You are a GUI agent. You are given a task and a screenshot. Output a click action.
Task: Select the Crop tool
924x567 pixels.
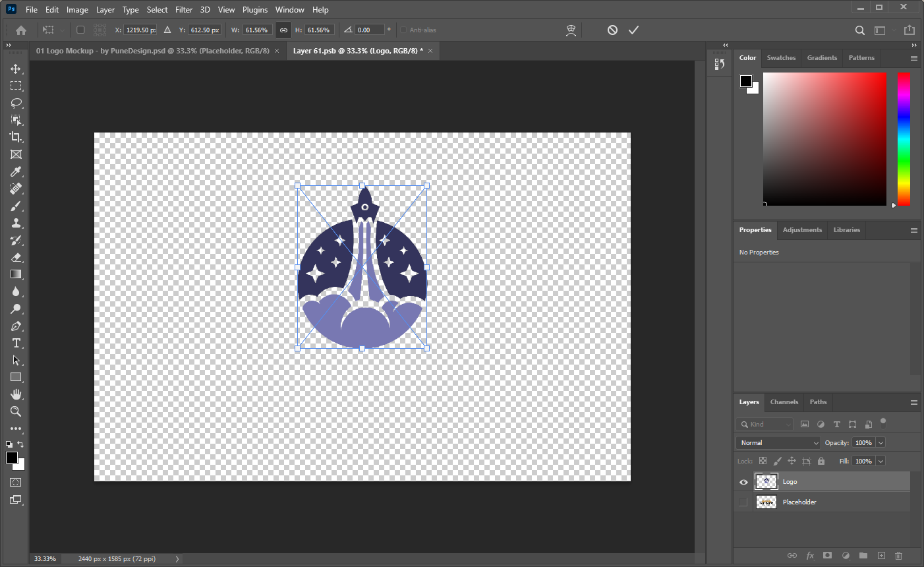16,137
